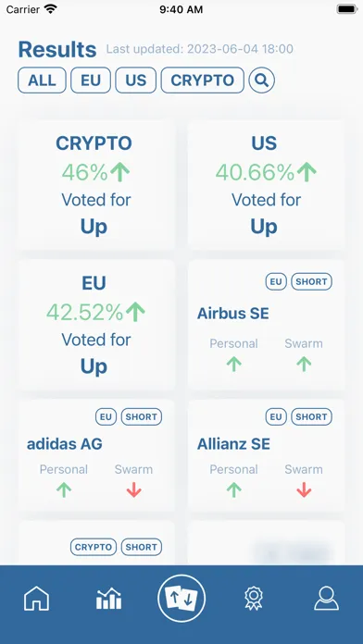363x644 pixels.
Task: Open the CRYPTO 46% summary card
Action: tap(96, 185)
